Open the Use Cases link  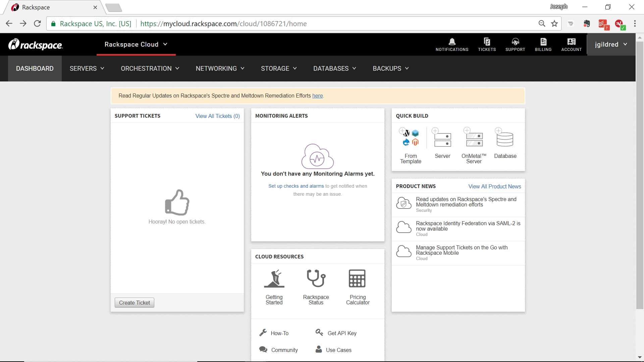tap(333, 350)
